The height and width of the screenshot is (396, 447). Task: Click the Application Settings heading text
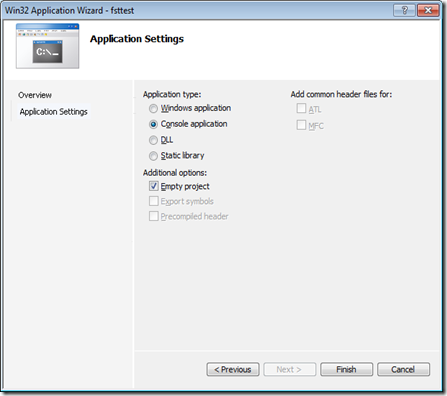(x=137, y=39)
